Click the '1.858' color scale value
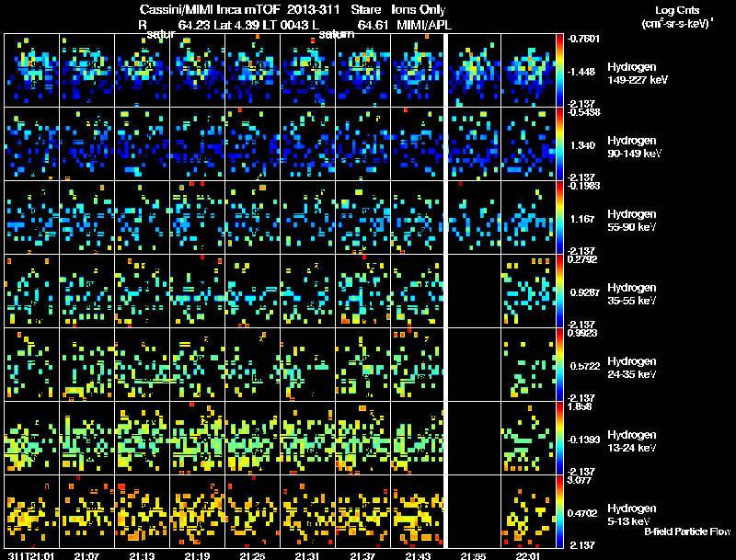The width and height of the screenshot is (736, 560). 580,406
